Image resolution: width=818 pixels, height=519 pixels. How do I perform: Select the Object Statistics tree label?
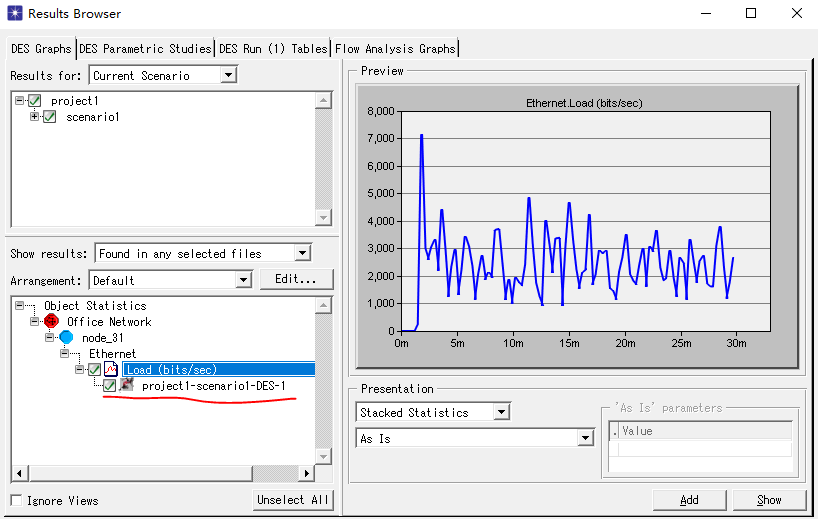click(x=95, y=306)
